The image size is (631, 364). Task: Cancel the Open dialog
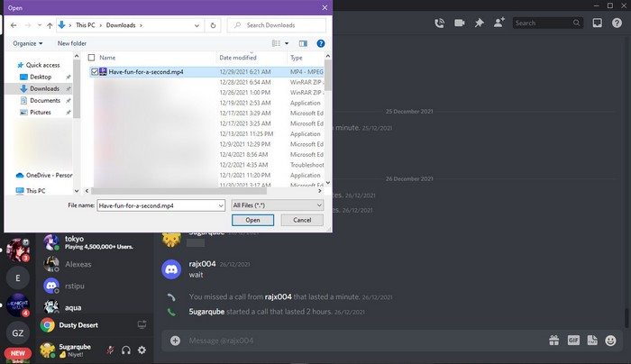pyautogui.click(x=302, y=220)
